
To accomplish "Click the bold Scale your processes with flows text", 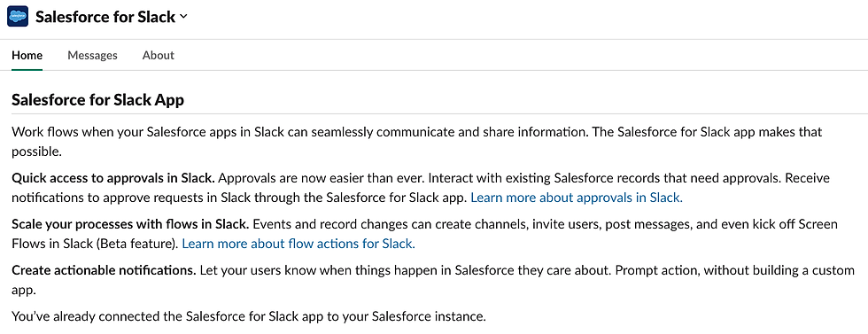I will tap(131, 224).
